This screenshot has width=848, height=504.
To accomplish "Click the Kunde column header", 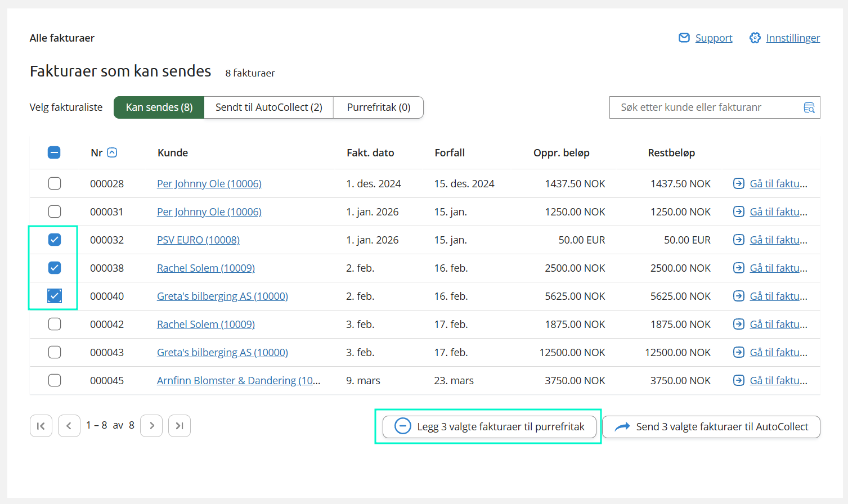I will click(173, 152).
